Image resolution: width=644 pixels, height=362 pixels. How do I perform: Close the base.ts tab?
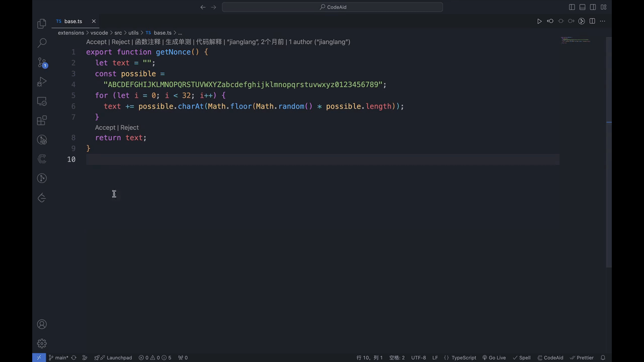[x=94, y=21]
